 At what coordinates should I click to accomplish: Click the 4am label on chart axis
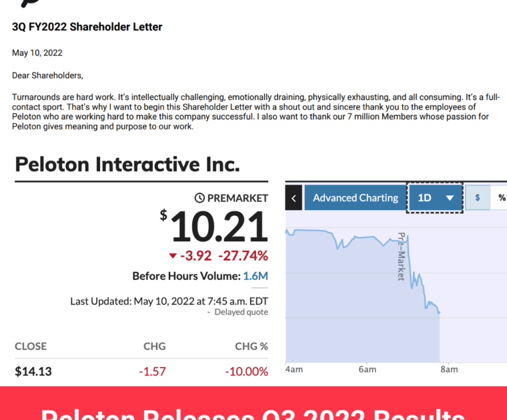294,369
